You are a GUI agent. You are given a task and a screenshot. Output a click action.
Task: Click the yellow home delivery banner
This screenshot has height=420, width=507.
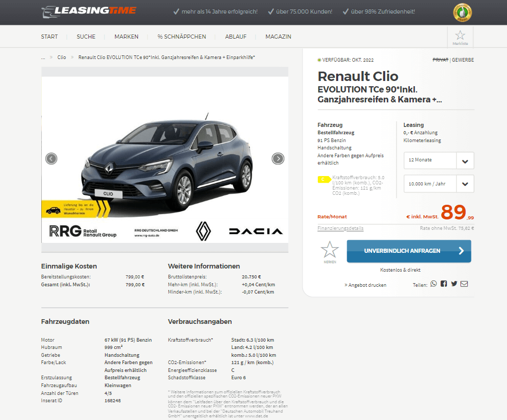click(76, 209)
